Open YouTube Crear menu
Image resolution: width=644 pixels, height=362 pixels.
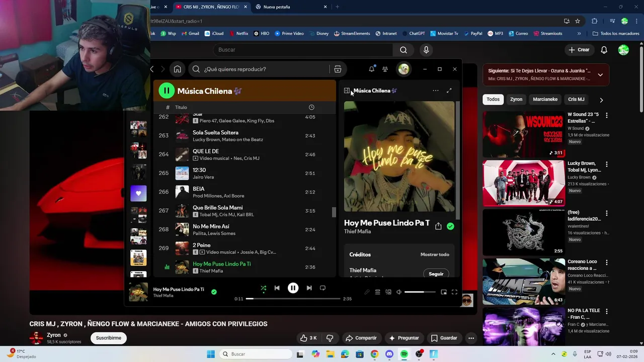(579, 50)
